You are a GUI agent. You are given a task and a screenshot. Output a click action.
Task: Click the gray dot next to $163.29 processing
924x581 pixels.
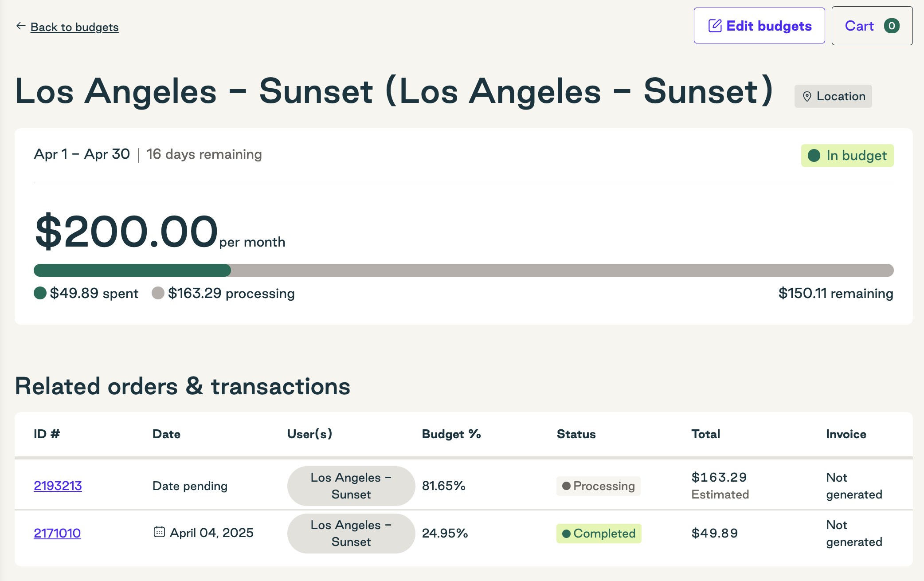[158, 293]
